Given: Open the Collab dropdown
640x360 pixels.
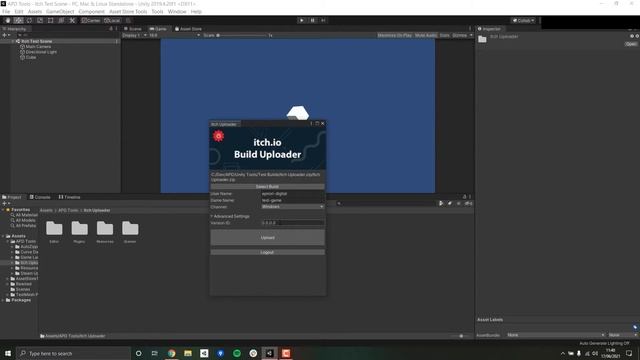Looking at the screenshot, I should click(523, 20).
